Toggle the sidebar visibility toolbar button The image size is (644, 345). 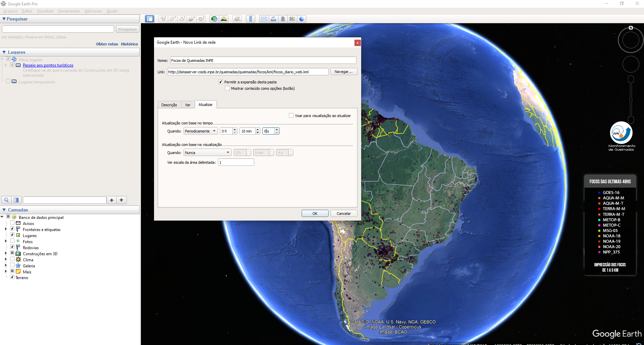(150, 19)
